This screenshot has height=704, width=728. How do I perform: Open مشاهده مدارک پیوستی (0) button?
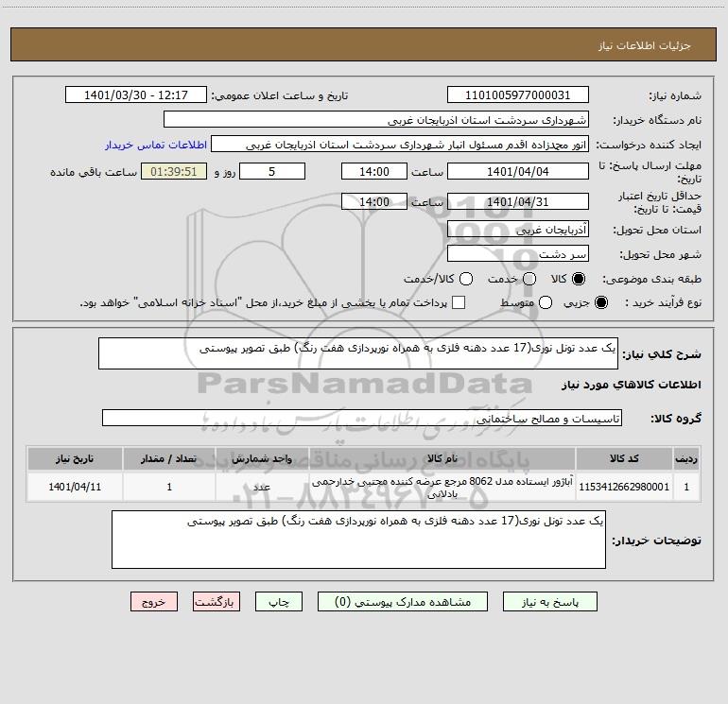click(403, 602)
